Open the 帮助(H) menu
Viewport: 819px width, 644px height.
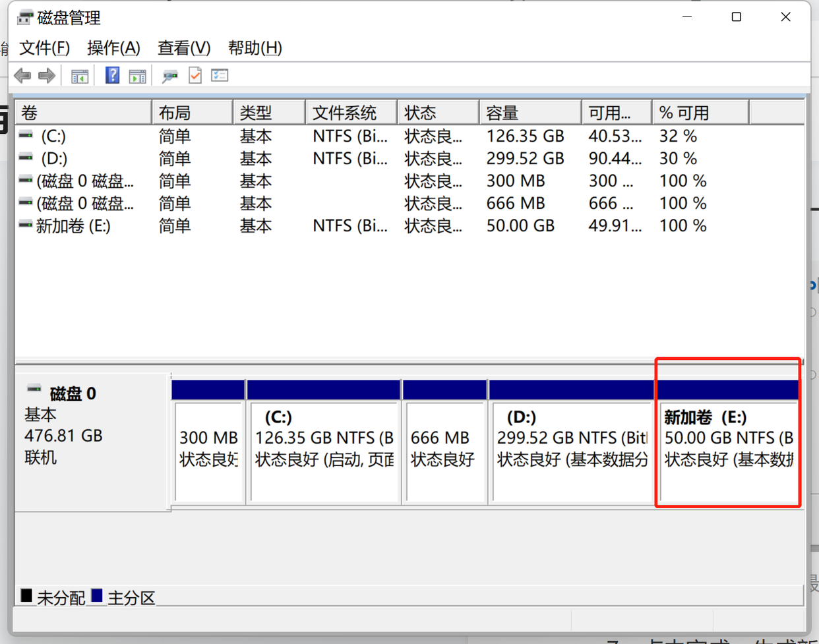point(255,48)
